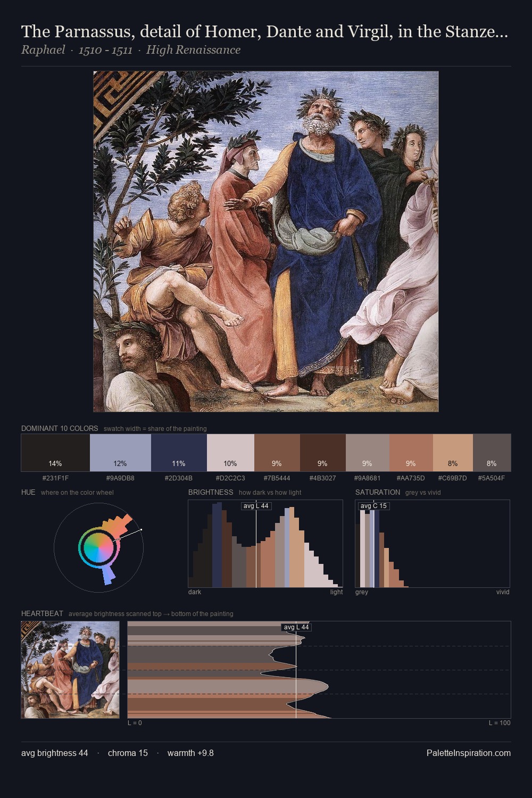Click the #7B5444 brown swatch
Screen dimensions: 532x798
tap(277, 453)
